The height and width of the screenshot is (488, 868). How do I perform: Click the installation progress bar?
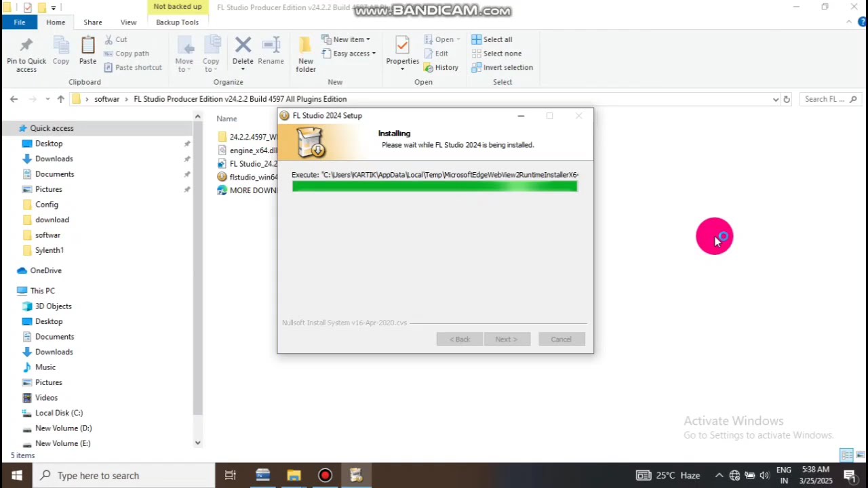click(435, 186)
